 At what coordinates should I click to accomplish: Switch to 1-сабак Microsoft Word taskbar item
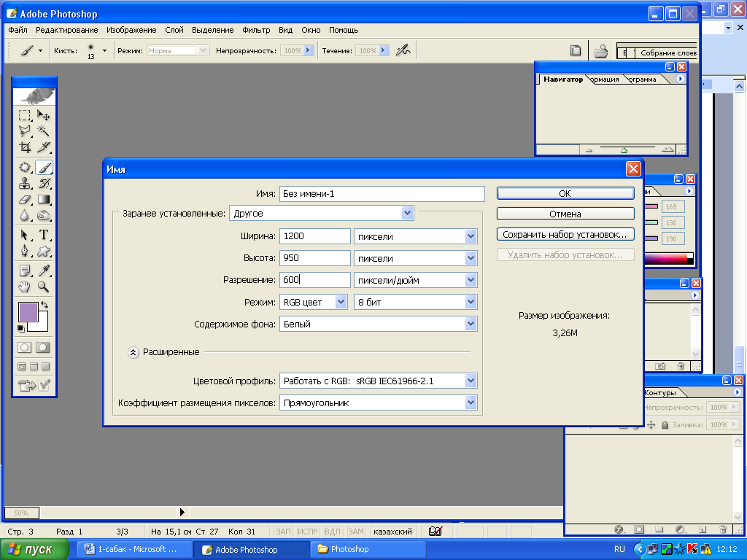(x=135, y=549)
